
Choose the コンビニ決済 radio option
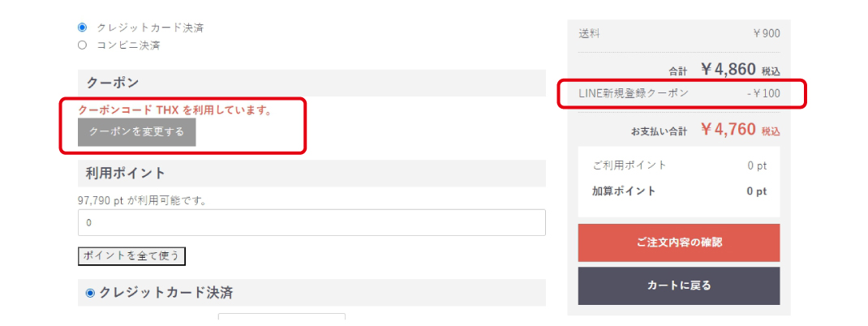(83, 45)
